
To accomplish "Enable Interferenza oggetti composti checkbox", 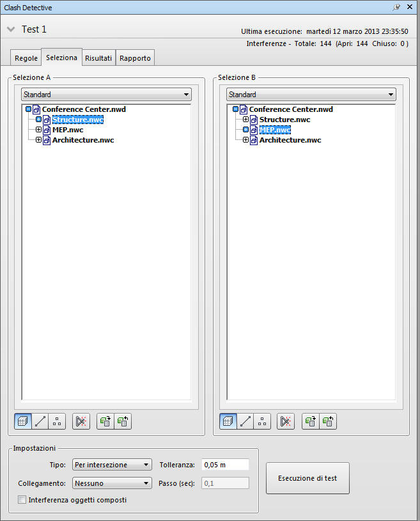I will (x=22, y=500).
